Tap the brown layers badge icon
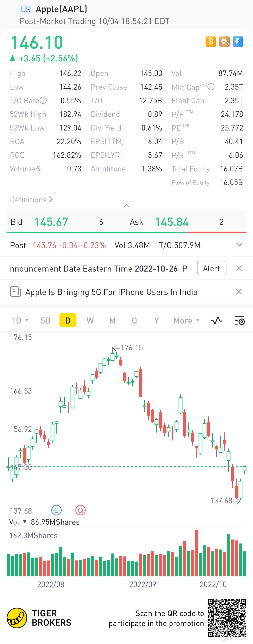This screenshot has height=644, width=253. [224, 41]
